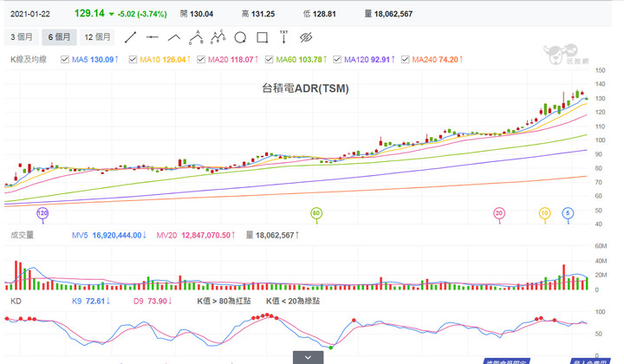Select the circle drawing tool
This screenshot has height=364, width=624.
pos(240,37)
